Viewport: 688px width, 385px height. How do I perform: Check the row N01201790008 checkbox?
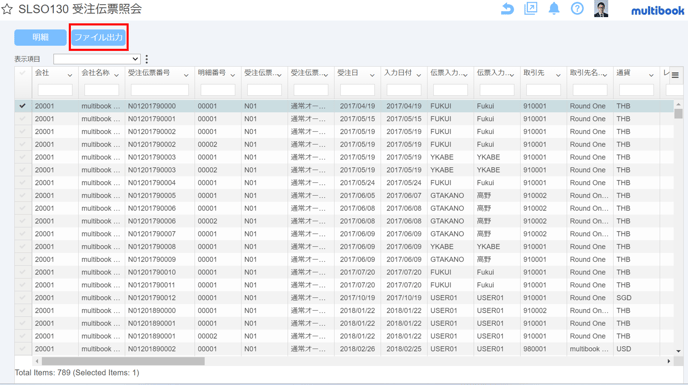(x=22, y=246)
